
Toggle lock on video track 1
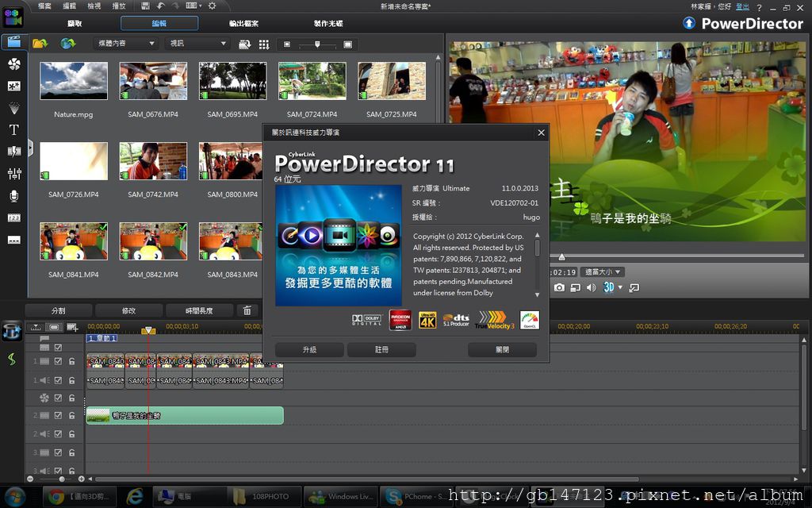click(x=72, y=361)
